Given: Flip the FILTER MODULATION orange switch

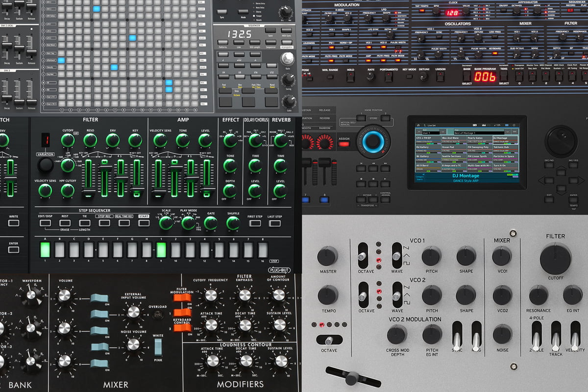Looking at the screenshot, I should point(182,298).
